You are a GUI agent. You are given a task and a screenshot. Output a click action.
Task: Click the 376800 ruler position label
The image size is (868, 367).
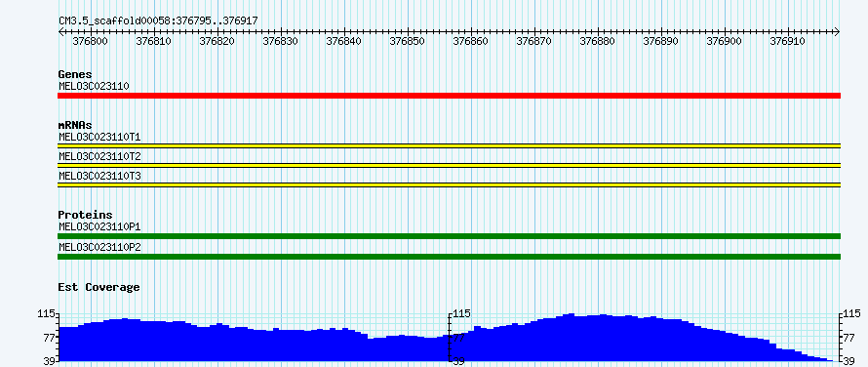click(x=91, y=41)
